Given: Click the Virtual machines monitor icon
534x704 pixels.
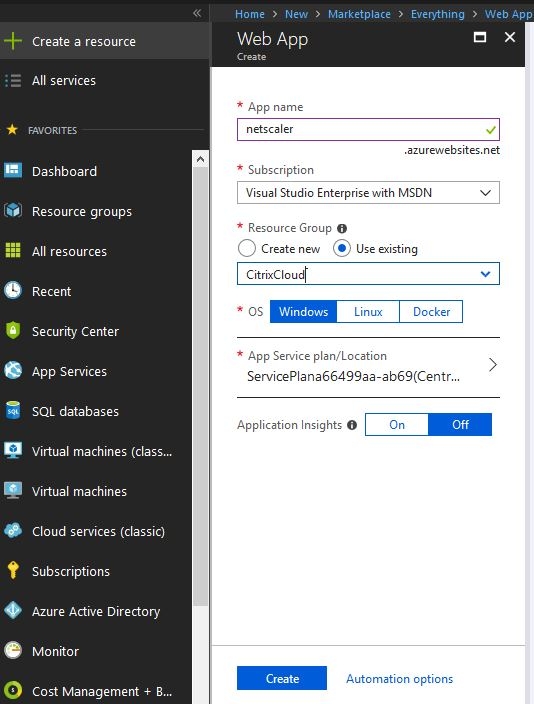Looking at the screenshot, I should 13,490.
